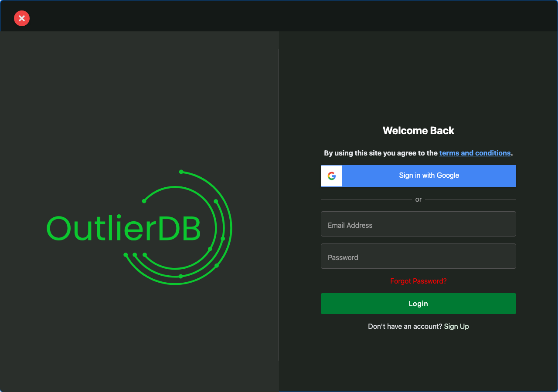Click Sign Up to create an account
The height and width of the screenshot is (392, 558).
pos(456,327)
